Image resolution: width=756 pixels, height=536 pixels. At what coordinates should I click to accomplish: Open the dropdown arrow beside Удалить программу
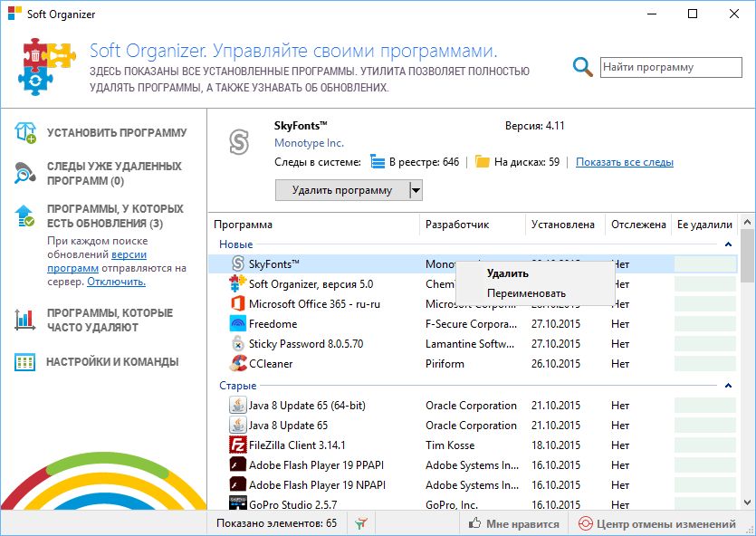click(416, 190)
